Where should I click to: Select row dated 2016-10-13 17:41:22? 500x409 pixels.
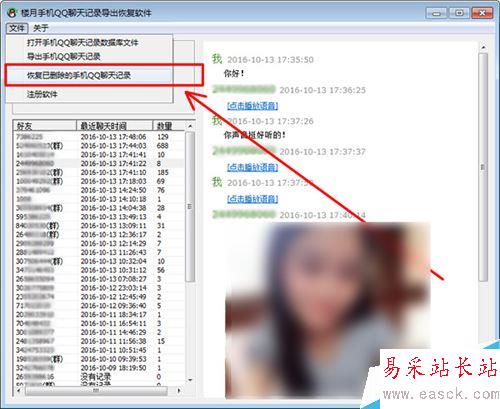click(x=99, y=163)
